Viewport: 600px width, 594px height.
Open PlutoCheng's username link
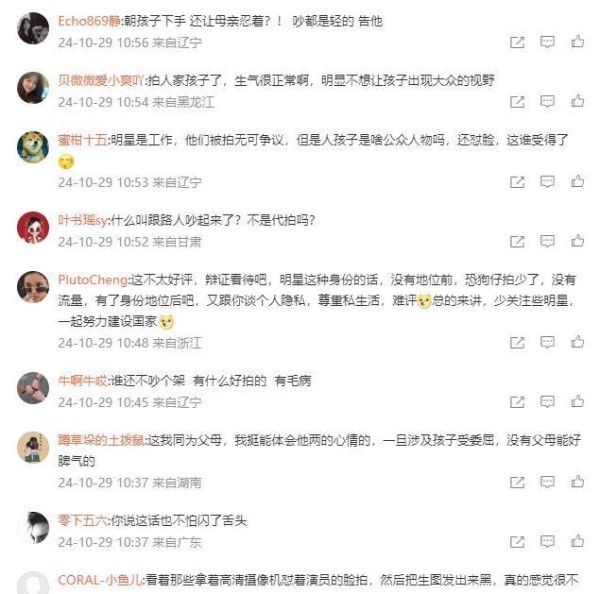click(x=93, y=280)
